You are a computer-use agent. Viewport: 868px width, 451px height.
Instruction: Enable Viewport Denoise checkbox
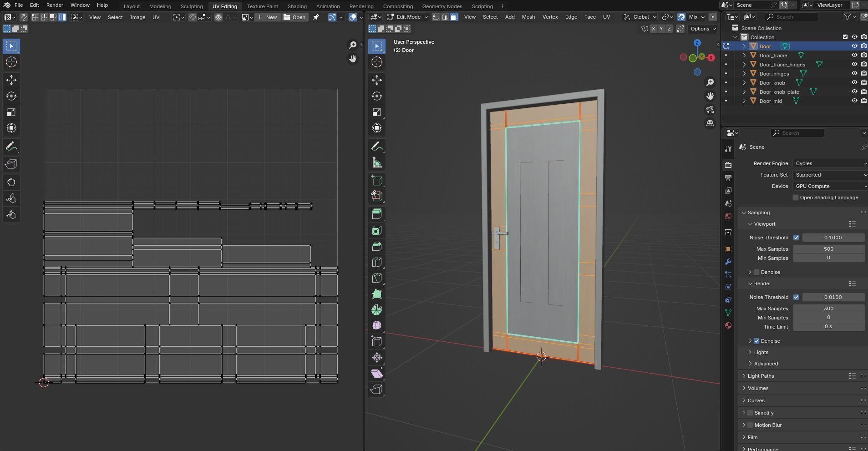[x=756, y=272]
